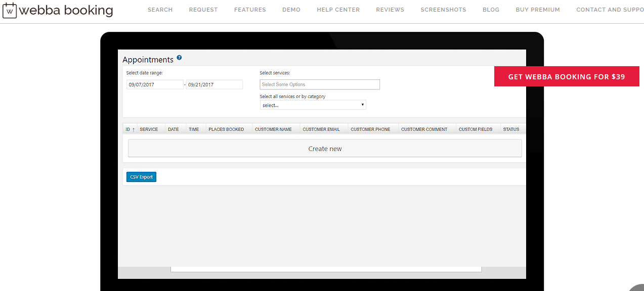644x291 pixels.
Task: Click the DATE column header
Action: coord(174,129)
